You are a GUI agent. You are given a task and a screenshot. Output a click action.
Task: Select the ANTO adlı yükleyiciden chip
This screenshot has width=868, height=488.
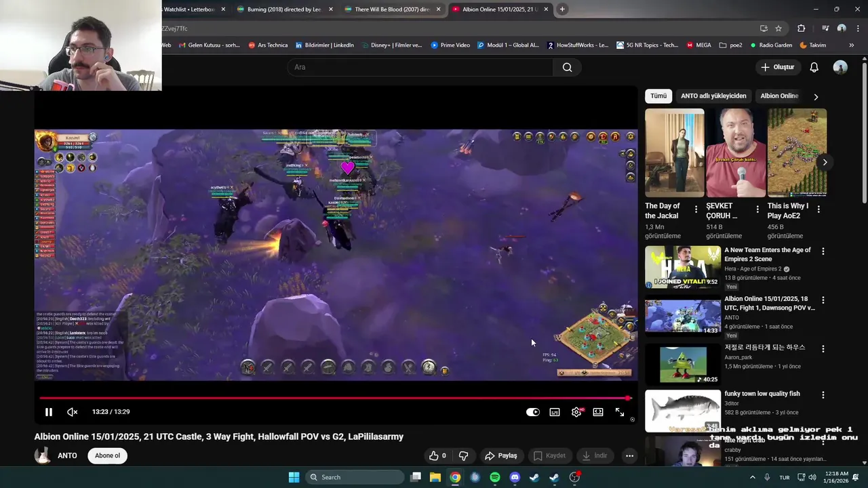tap(713, 96)
